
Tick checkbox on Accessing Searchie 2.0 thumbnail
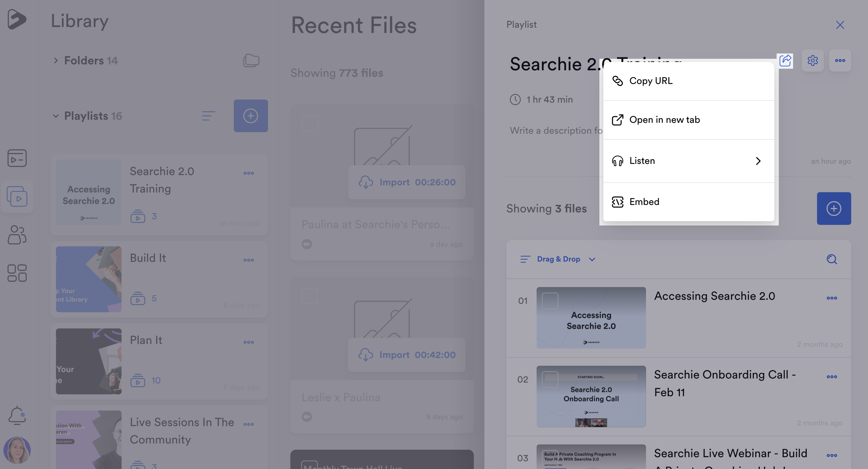tap(550, 300)
